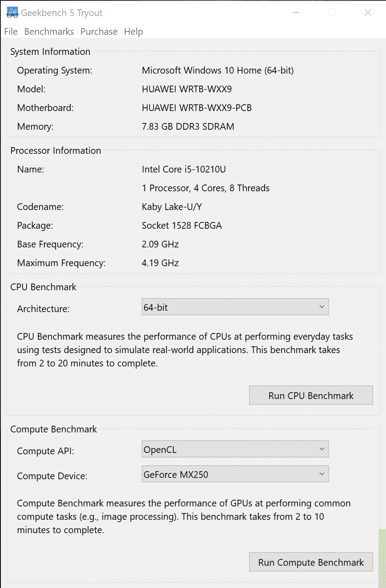Expand the Architecture 64-bit dropdown
386x588 pixels.
pos(235,307)
